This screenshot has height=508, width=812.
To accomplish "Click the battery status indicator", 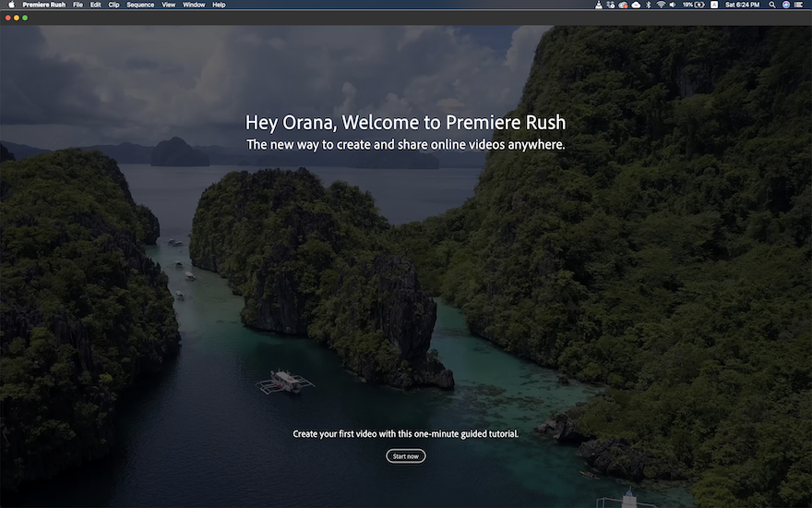I will click(x=693, y=5).
